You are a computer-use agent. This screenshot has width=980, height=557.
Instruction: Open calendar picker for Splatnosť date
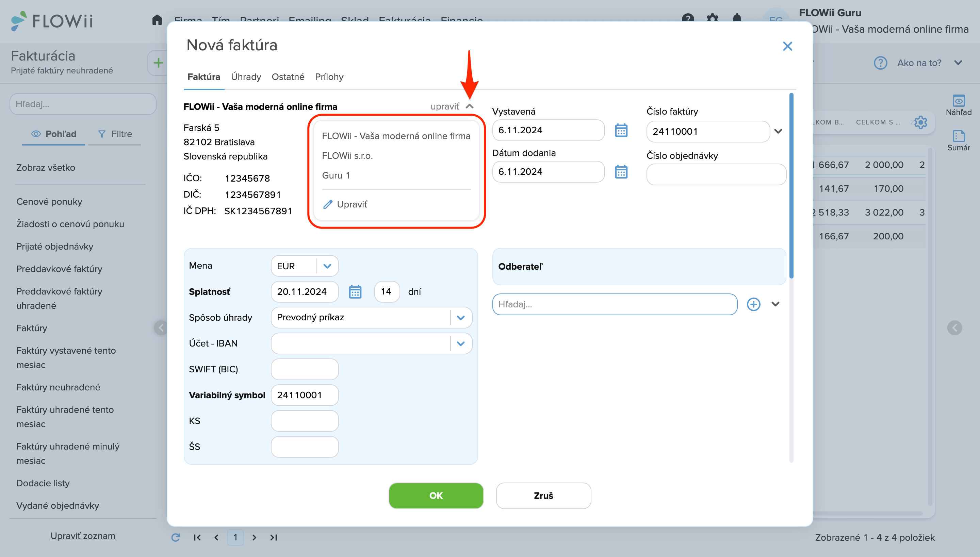point(355,292)
